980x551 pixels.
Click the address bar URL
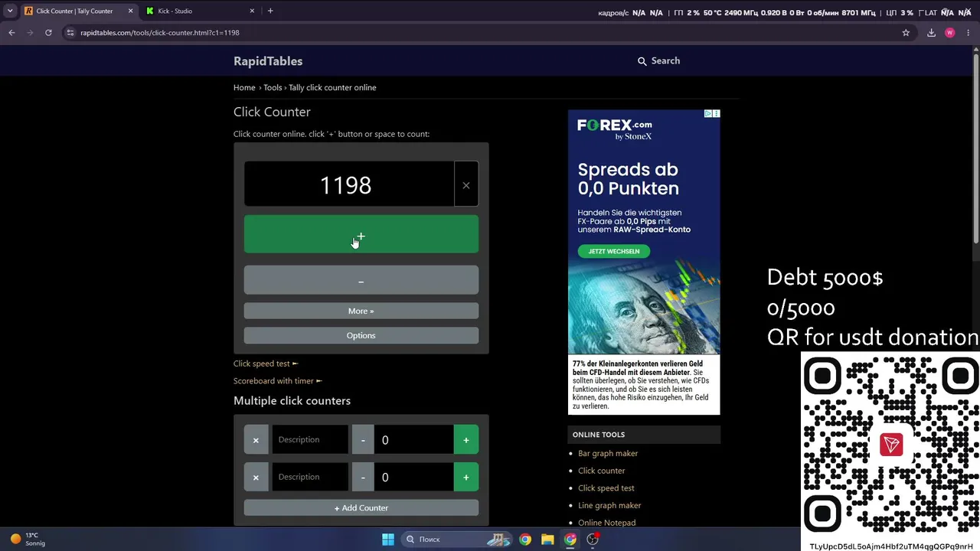pos(160,33)
